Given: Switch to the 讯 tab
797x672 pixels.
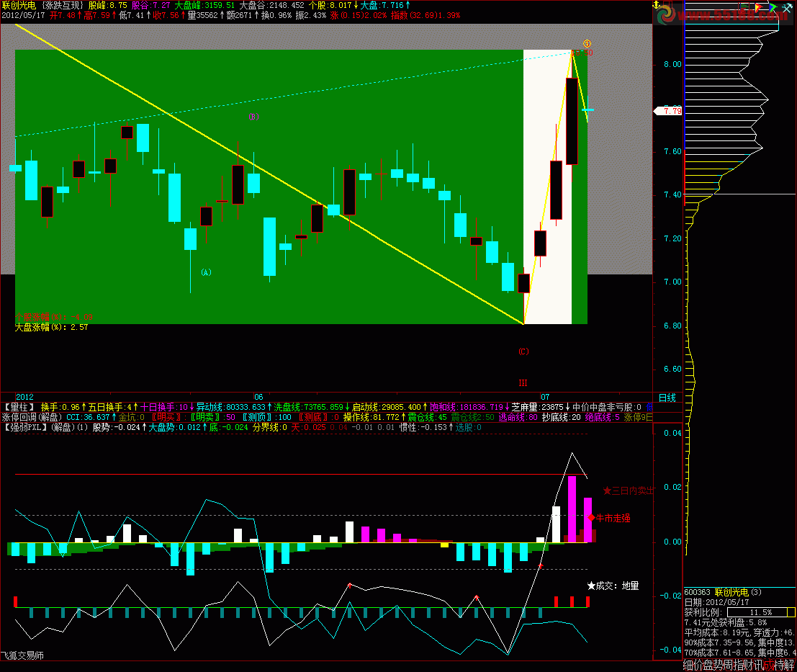Looking at the screenshot, I should click(759, 665).
